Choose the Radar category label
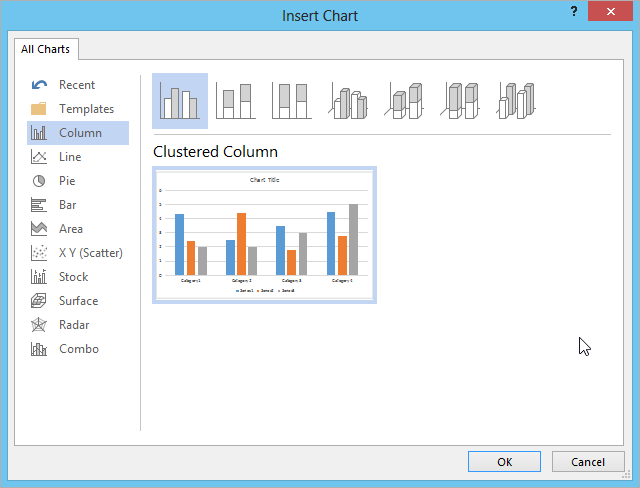The height and width of the screenshot is (488, 640). 74,325
